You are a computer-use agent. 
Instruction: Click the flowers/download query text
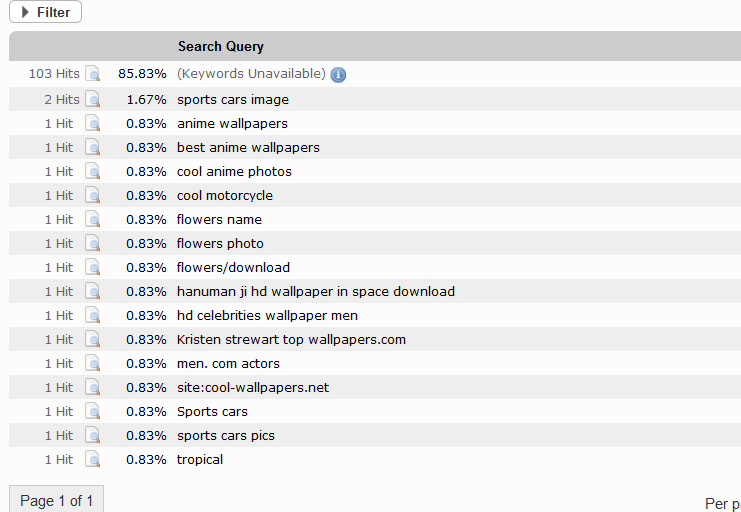click(x=233, y=267)
